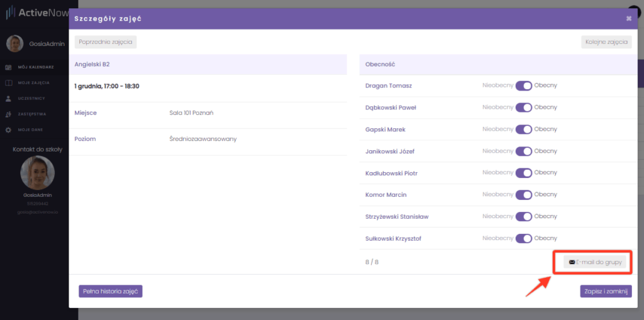644x320 pixels.
Task: Click the Mój kalendarz sidebar icon
Action: (x=8, y=67)
